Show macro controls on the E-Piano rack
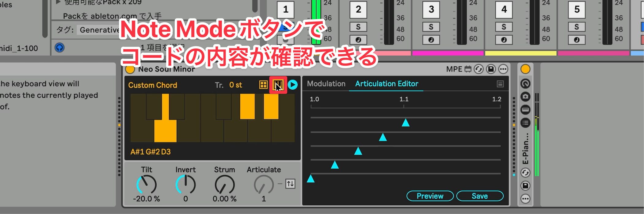 tap(525, 84)
